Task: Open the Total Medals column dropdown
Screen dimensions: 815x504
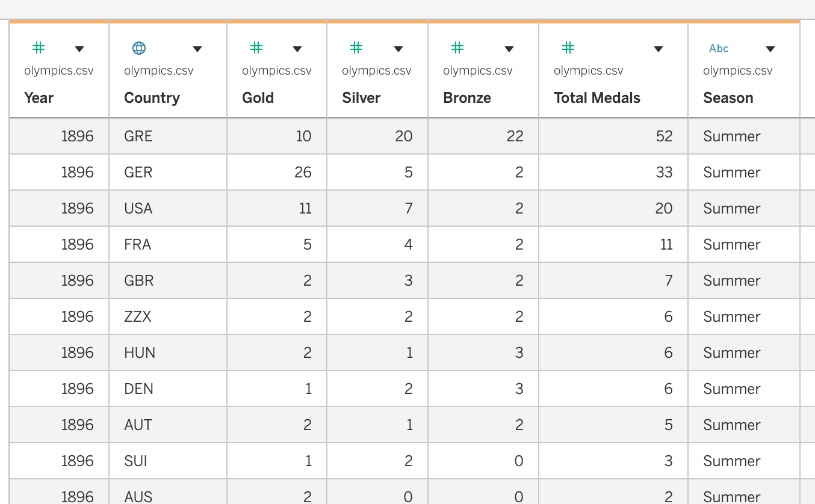Action: [x=659, y=49]
